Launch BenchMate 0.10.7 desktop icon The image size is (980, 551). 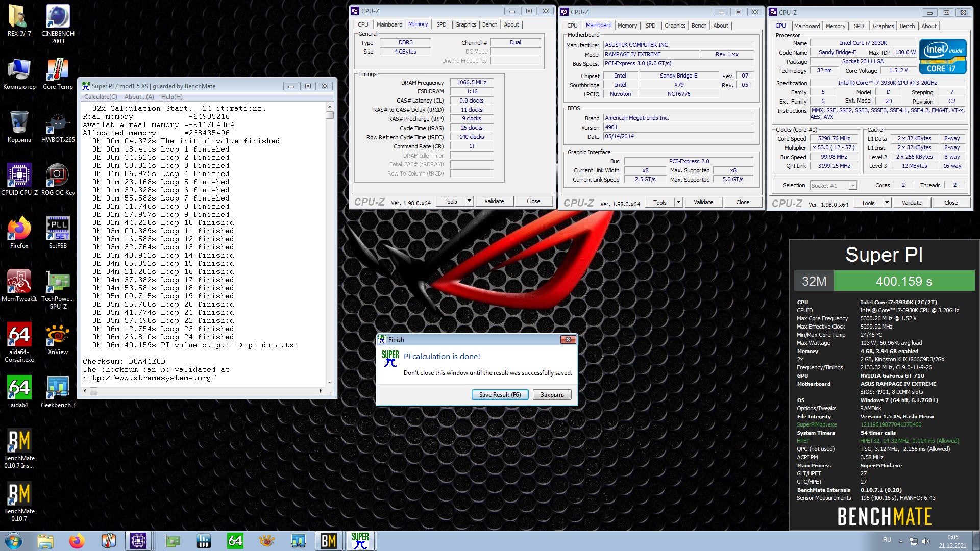[x=19, y=502]
